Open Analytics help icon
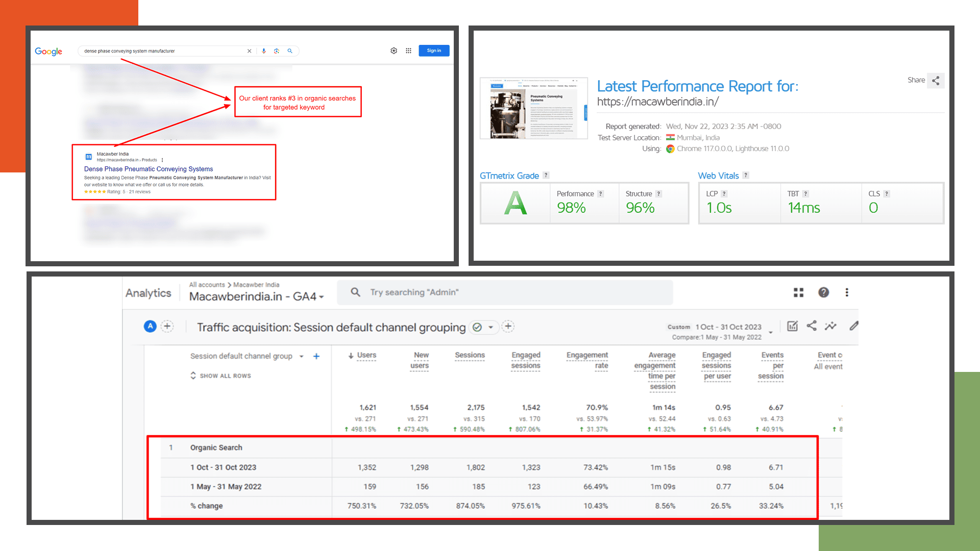 click(x=823, y=292)
